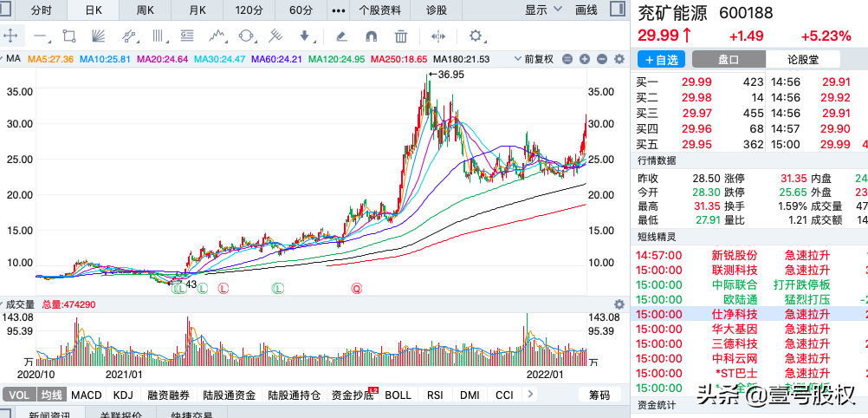Image resolution: width=868 pixels, height=418 pixels.
Task: Select the straight line drawing tool
Action: 41,36
